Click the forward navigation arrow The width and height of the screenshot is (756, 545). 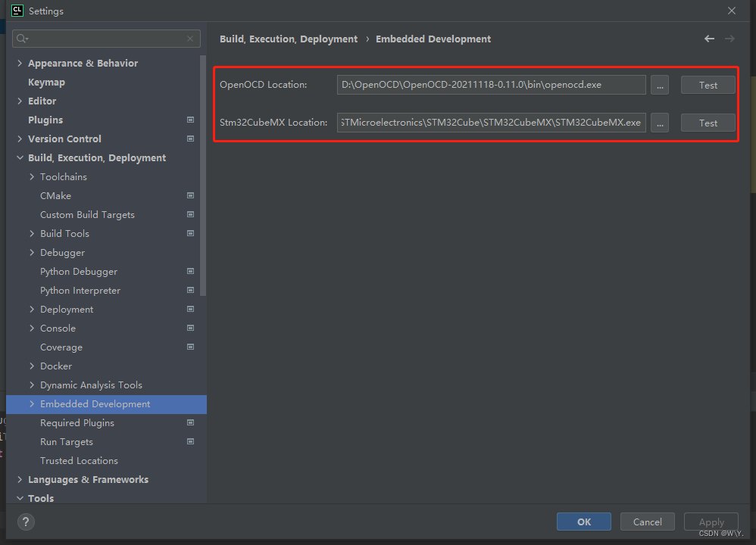tap(729, 39)
